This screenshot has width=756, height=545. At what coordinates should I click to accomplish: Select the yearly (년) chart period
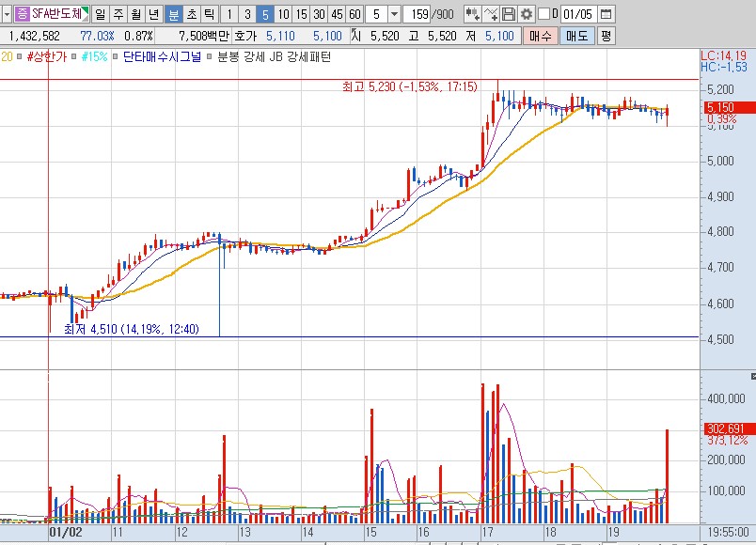[154, 14]
